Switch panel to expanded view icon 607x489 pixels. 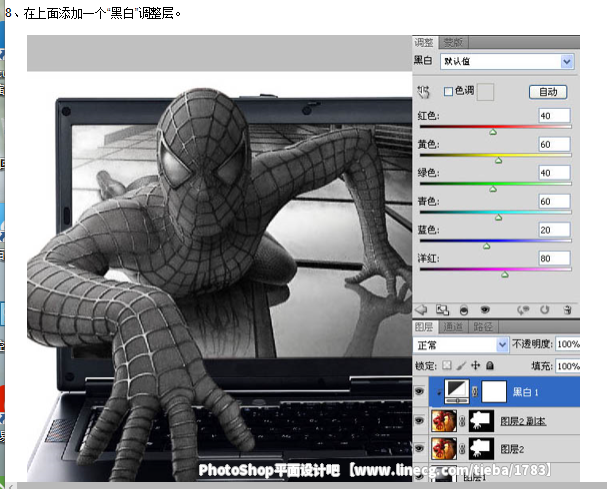(442, 310)
